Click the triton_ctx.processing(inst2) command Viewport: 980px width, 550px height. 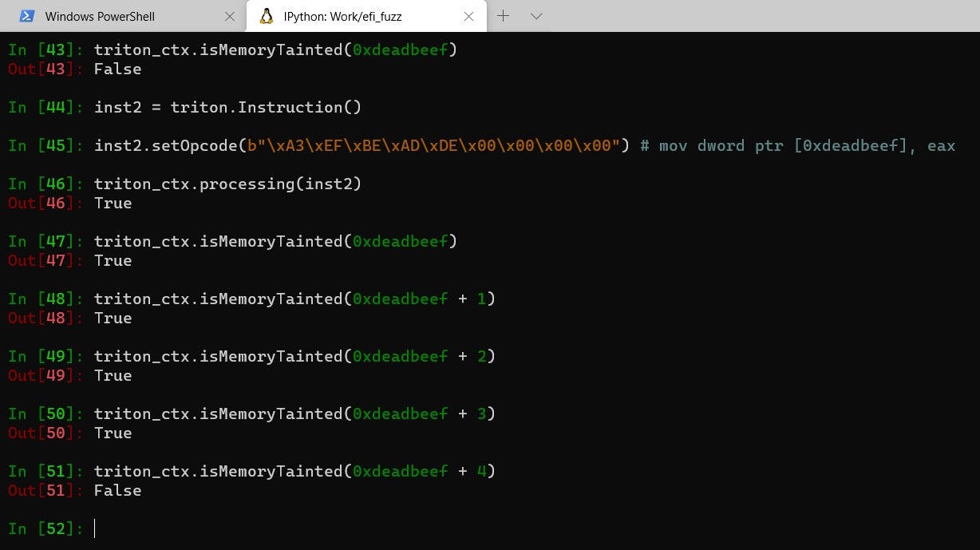click(x=227, y=184)
